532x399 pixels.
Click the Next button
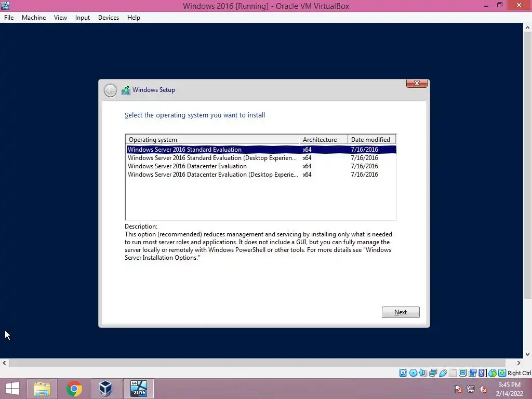click(x=401, y=312)
